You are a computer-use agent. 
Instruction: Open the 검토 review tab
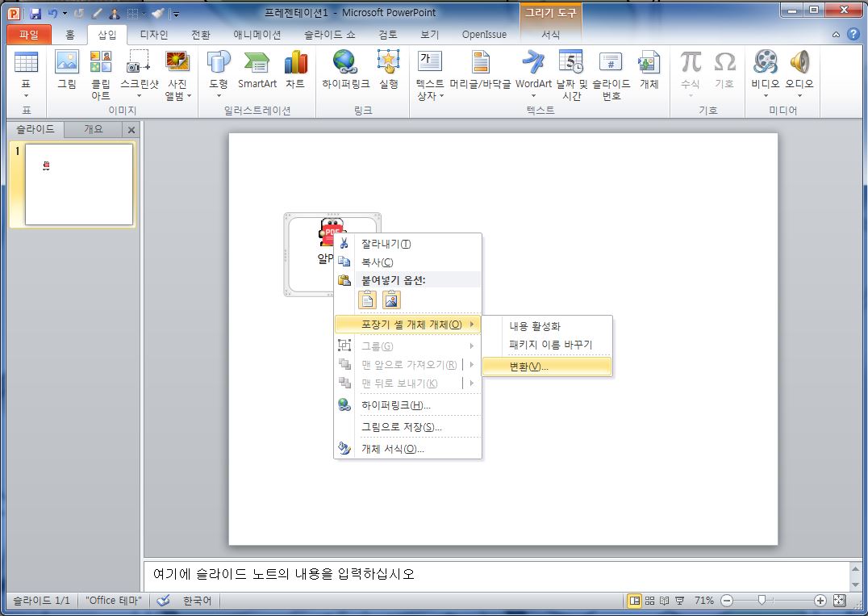(387, 35)
